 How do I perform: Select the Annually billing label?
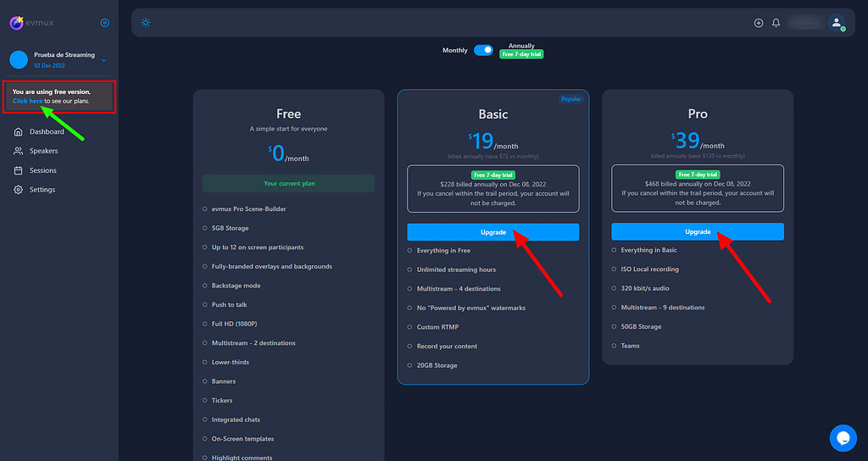[521, 46]
